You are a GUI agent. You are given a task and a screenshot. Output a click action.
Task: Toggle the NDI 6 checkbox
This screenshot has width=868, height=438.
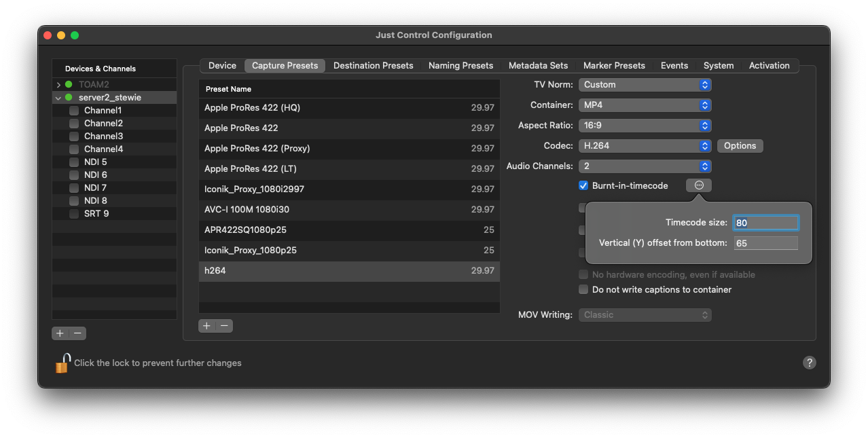[x=74, y=175]
